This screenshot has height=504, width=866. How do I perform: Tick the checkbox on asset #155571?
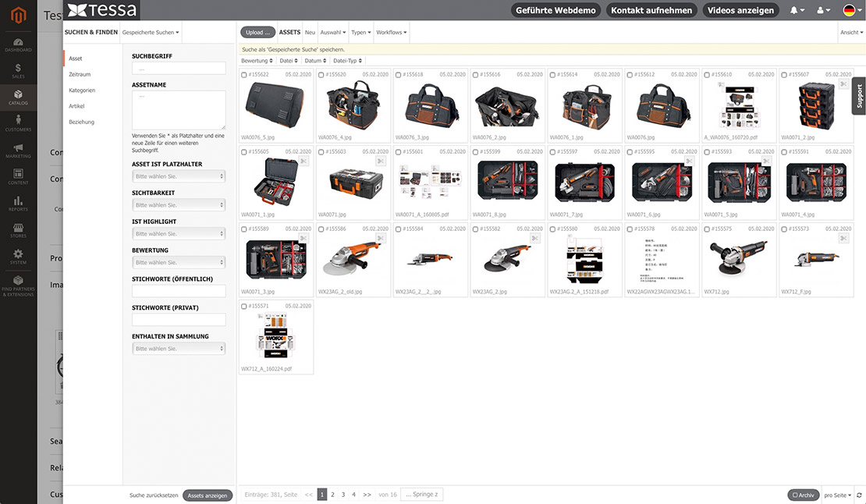(x=242, y=306)
